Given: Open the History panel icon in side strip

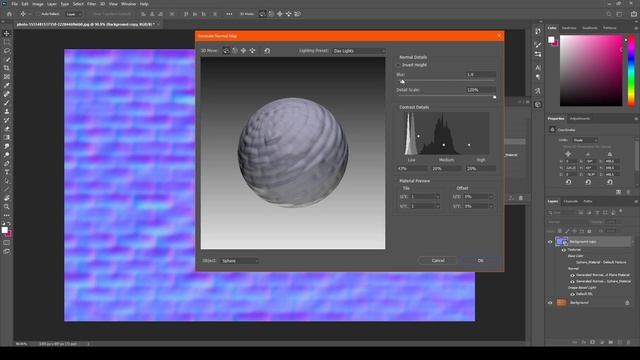Looking at the screenshot, I should (538, 31).
